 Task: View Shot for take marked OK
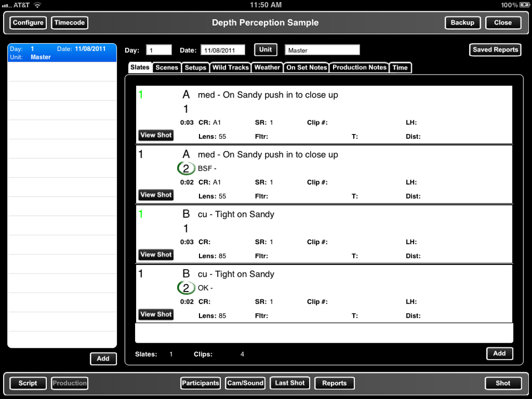tap(156, 314)
